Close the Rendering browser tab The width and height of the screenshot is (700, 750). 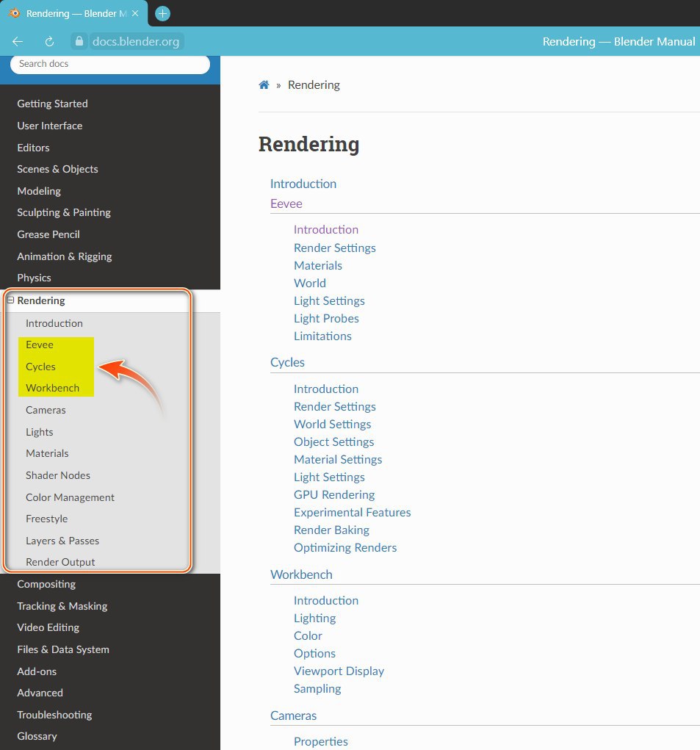(135, 13)
